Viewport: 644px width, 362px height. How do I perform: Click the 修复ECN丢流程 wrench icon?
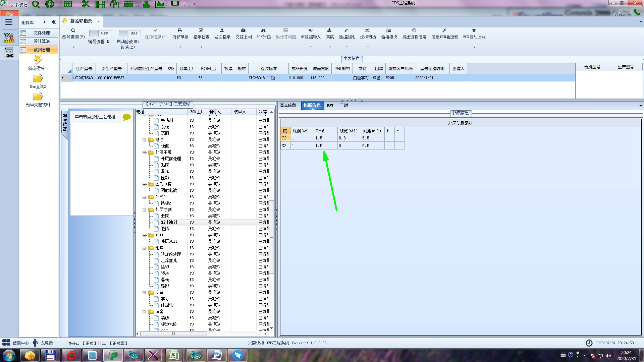point(444,31)
